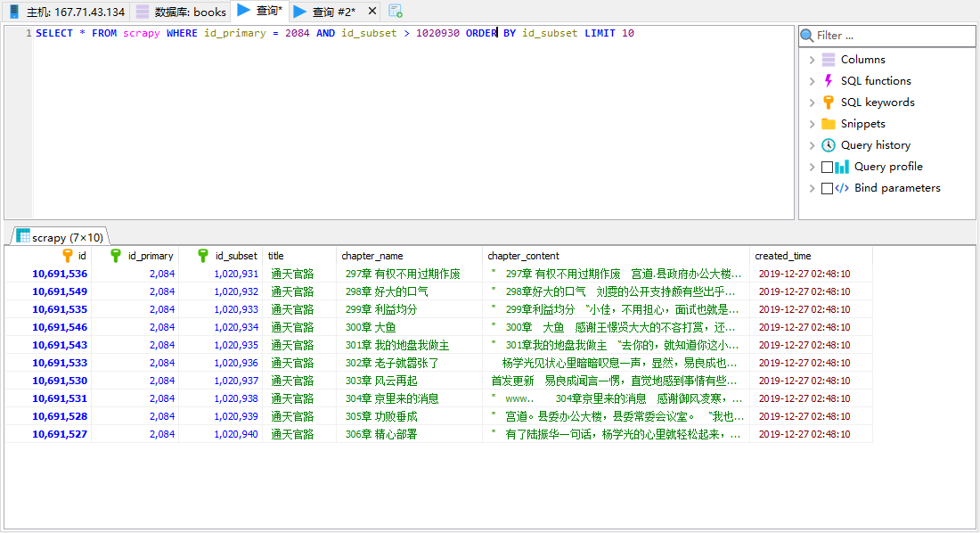980x533 pixels.
Task: Click the SQL functions lightning icon
Action: point(829,81)
